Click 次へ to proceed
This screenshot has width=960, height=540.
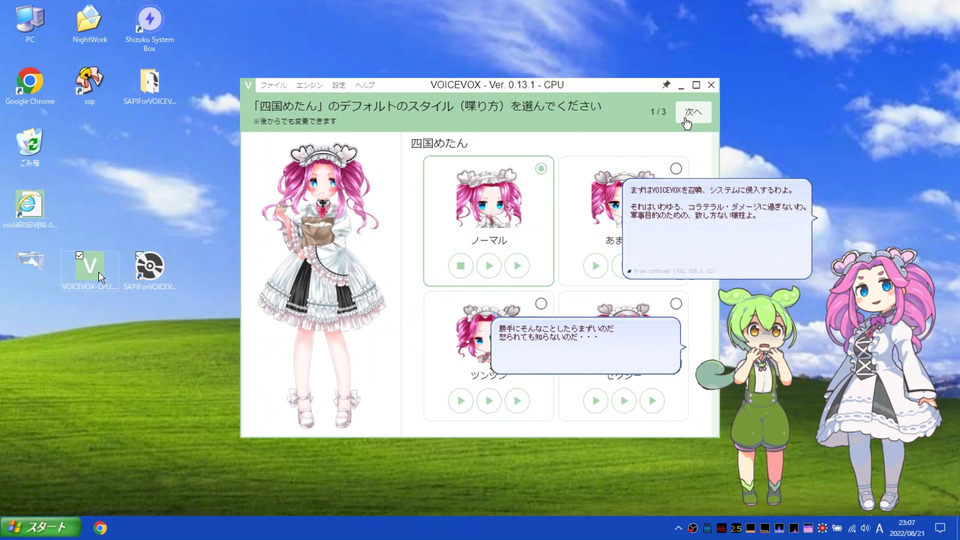(693, 112)
